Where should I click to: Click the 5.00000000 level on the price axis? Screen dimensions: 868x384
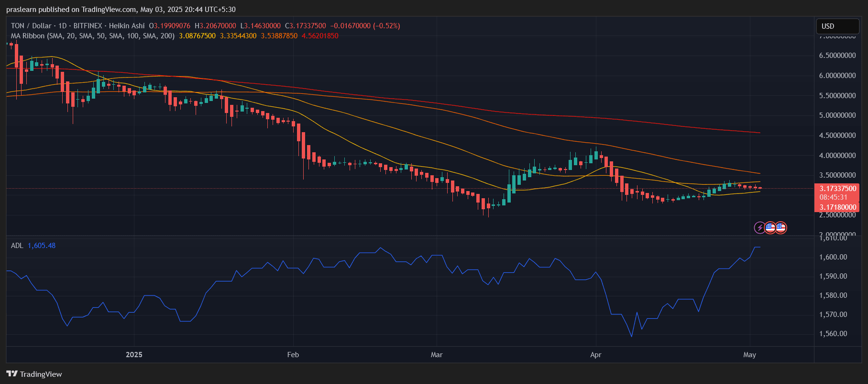(x=837, y=115)
